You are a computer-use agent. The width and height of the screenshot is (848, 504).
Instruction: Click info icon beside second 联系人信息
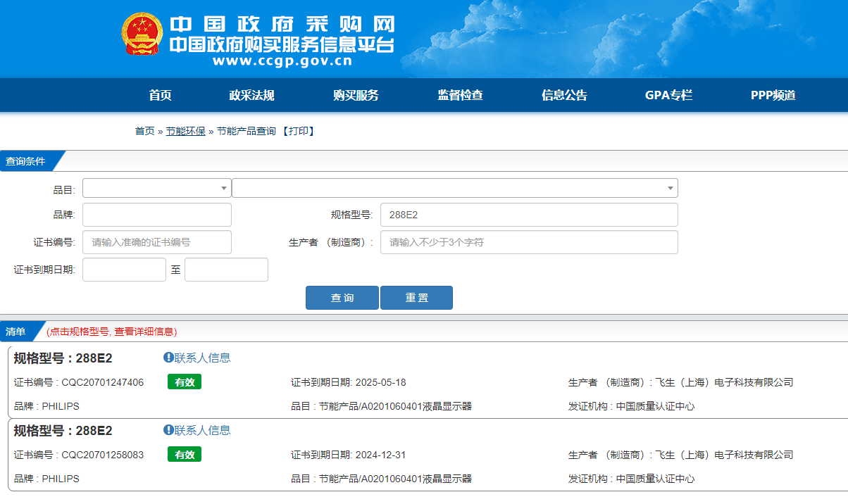point(168,430)
